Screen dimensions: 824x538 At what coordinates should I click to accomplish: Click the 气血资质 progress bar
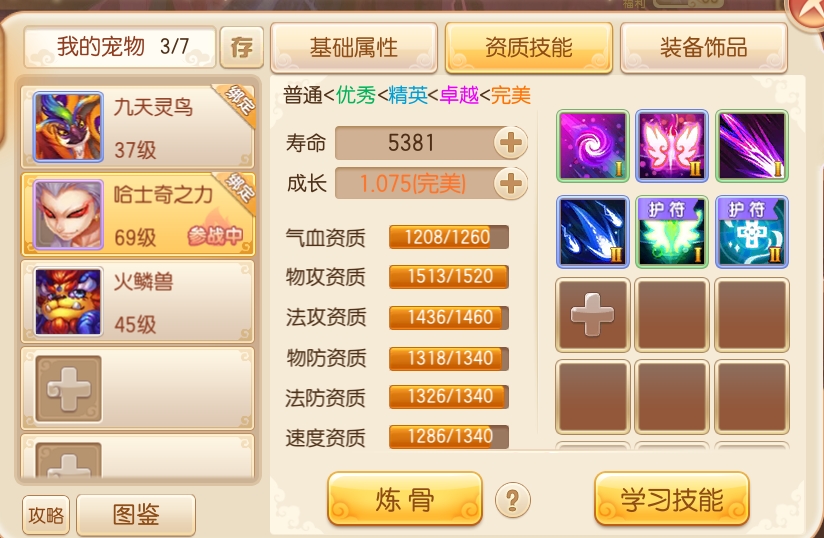click(449, 237)
